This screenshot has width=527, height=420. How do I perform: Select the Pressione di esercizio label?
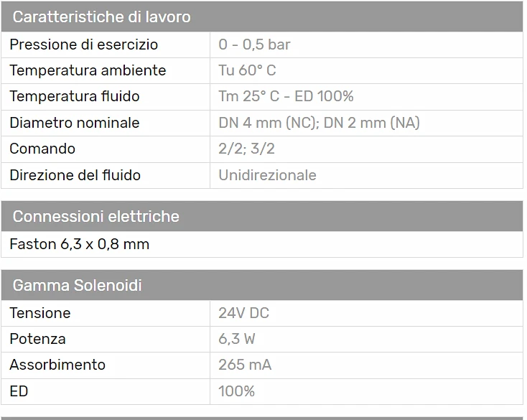(84, 45)
